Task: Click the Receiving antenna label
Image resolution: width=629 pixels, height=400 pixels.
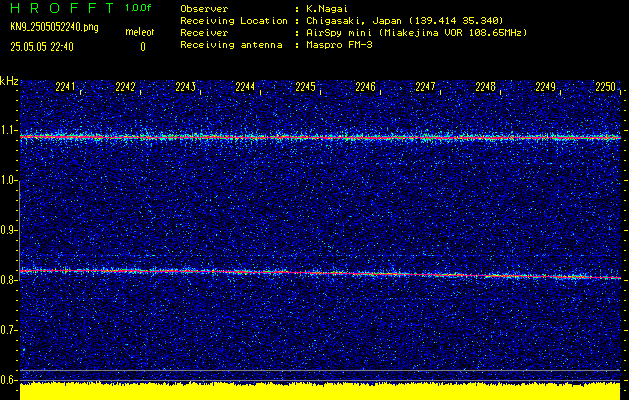Action: (x=231, y=45)
